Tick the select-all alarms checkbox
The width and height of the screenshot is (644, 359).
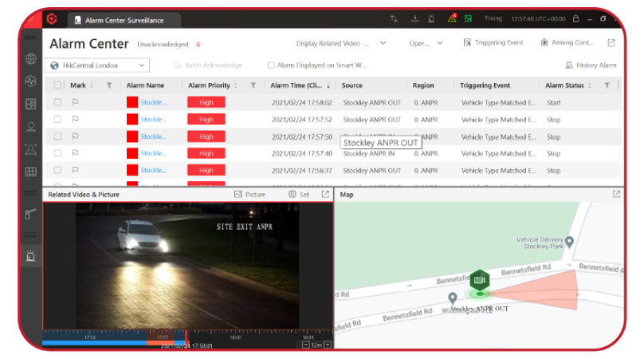pyautogui.click(x=57, y=85)
